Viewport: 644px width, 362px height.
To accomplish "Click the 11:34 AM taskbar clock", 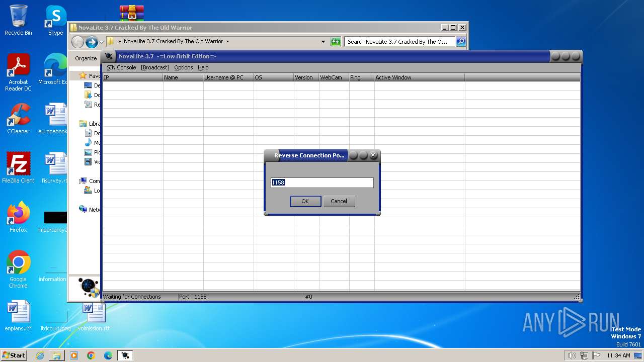I will [x=618, y=355].
